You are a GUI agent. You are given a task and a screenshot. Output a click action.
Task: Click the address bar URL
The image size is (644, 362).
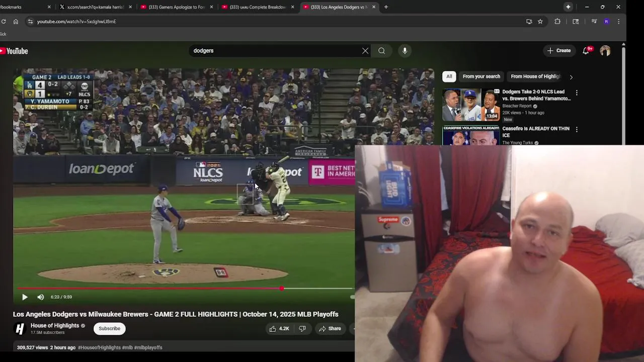click(x=76, y=22)
